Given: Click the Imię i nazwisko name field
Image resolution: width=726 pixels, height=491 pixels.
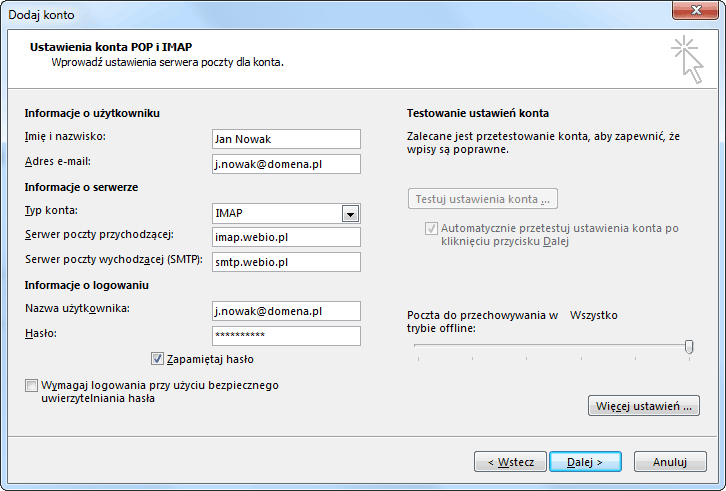Looking at the screenshot, I should [286, 139].
